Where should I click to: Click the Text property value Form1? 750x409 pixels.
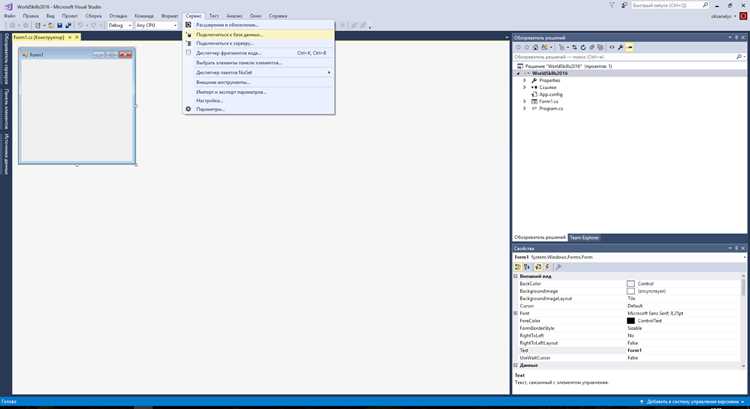(635, 351)
